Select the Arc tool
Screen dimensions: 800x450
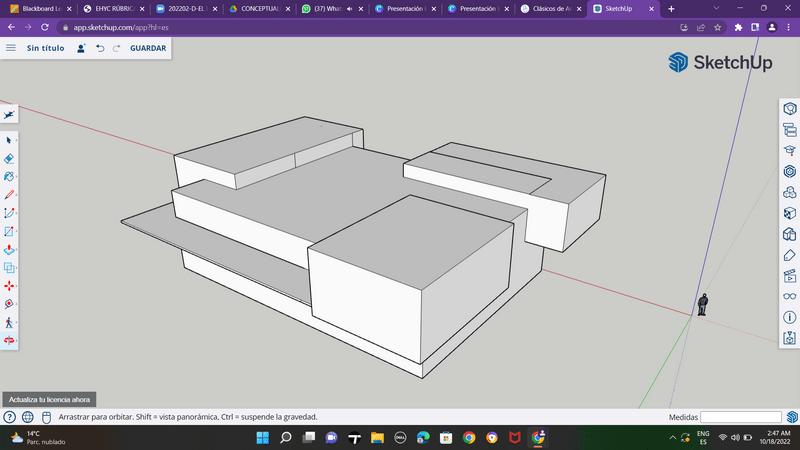click(x=9, y=213)
